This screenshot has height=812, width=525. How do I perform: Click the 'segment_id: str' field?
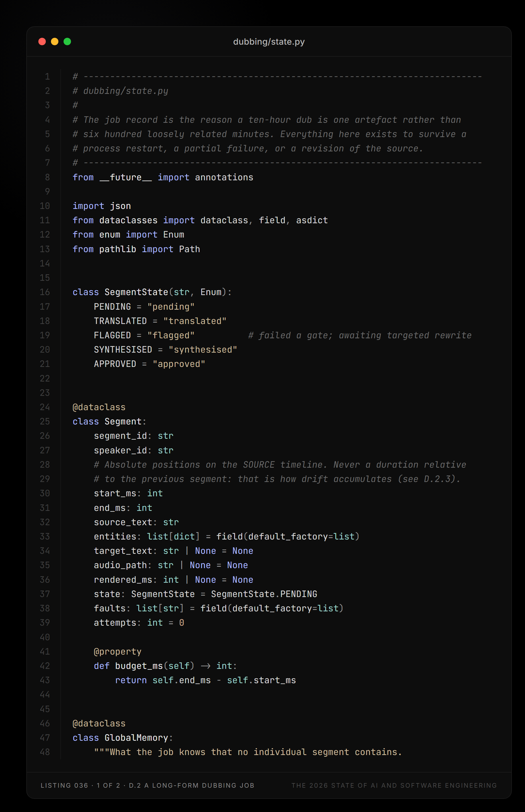(x=134, y=436)
